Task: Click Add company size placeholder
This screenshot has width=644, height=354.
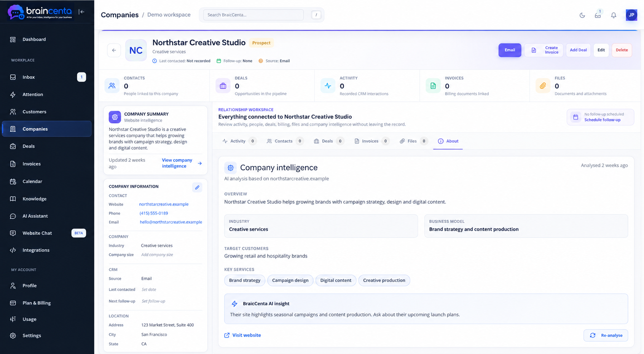Action: tap(157, 255)
